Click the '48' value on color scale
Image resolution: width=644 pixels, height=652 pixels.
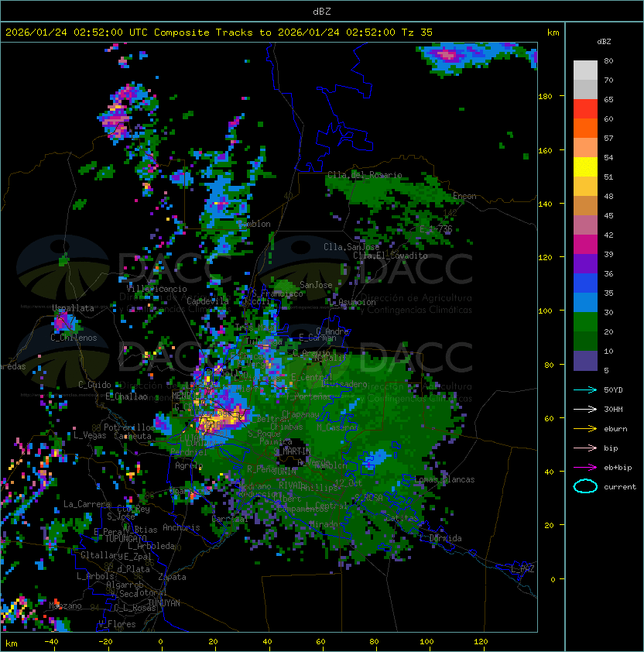(x=608, y=196)
